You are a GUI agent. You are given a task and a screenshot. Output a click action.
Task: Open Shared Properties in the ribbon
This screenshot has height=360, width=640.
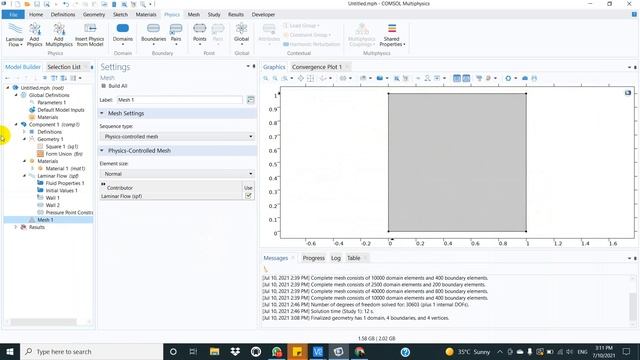[392, 35]
